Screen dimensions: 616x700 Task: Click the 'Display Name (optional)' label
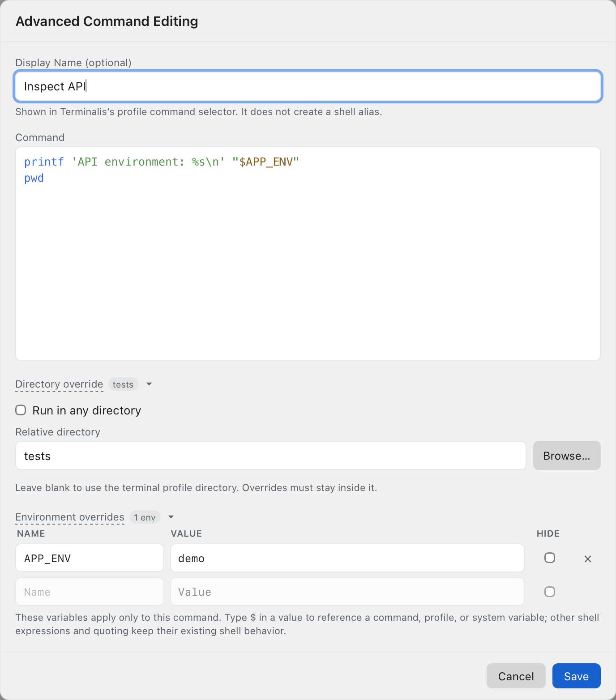(x=73, y=63)
